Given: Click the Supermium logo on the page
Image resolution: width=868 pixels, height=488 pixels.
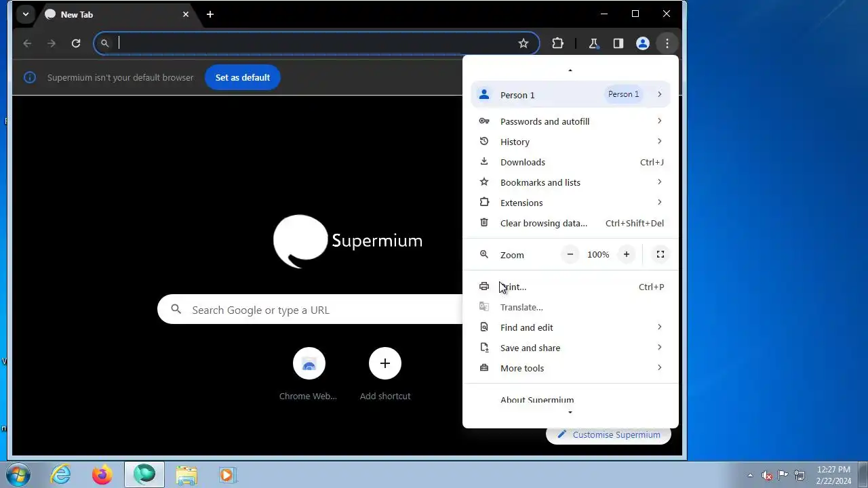Looking at the screenshot, I should click(x=348, y=241).
